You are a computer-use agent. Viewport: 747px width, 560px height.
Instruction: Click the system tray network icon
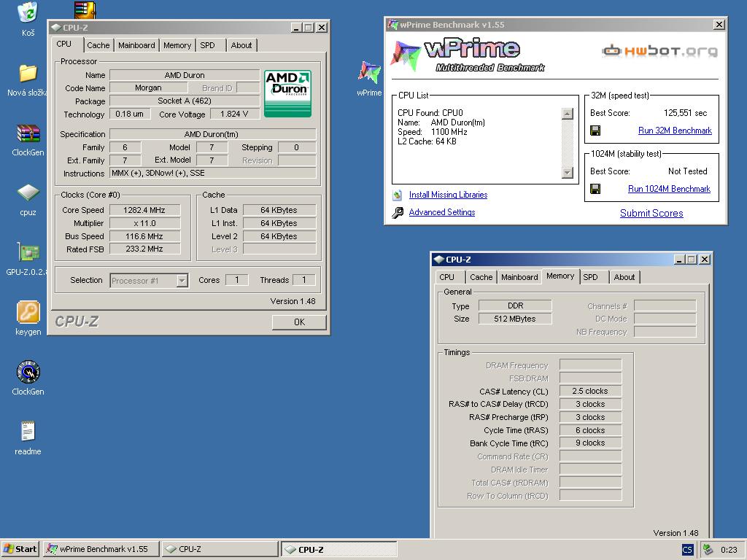pyautogui.click(x=708, y=550)
